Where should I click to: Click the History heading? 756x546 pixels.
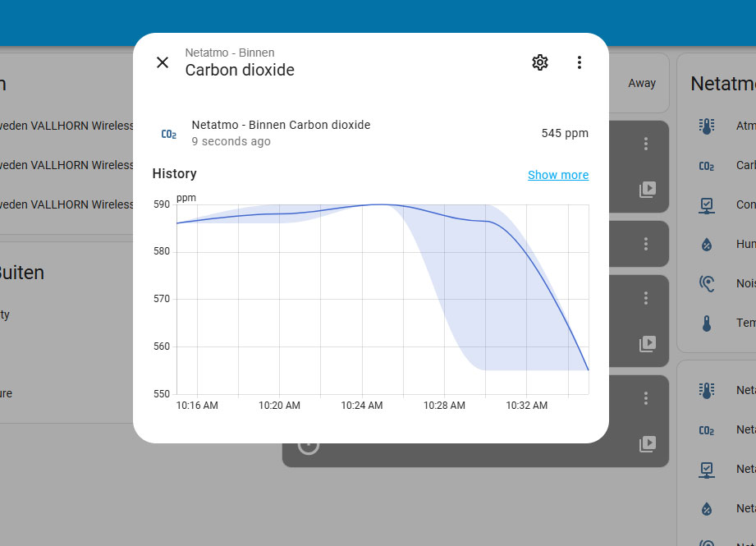175,173
